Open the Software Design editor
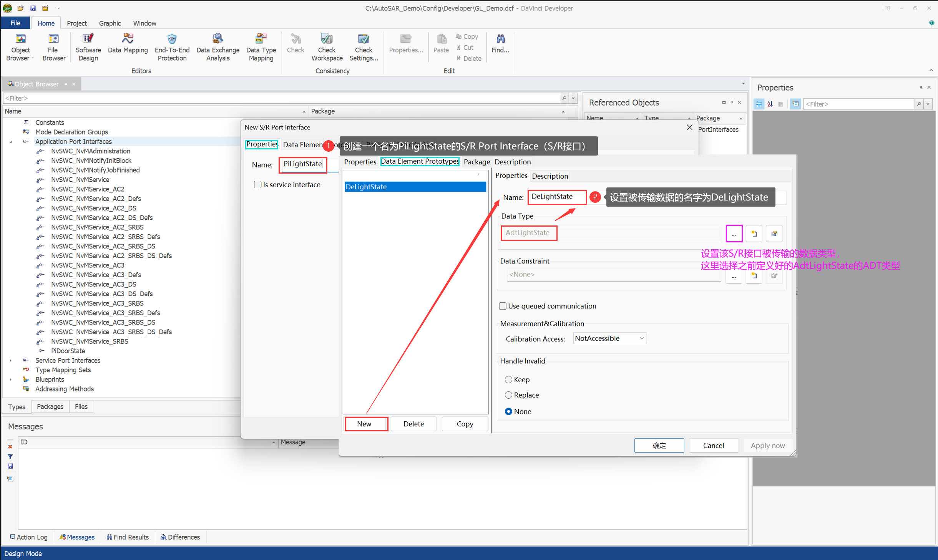 click(x=88, y=47)
